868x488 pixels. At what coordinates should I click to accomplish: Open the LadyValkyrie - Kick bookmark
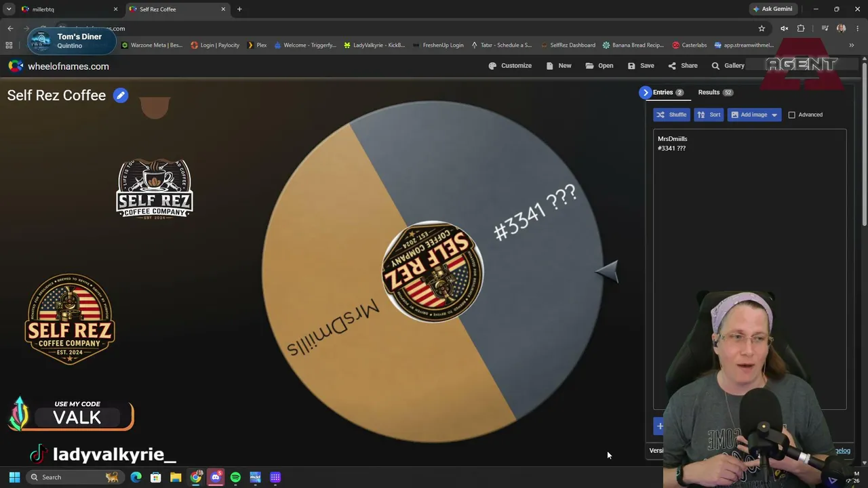374,45
